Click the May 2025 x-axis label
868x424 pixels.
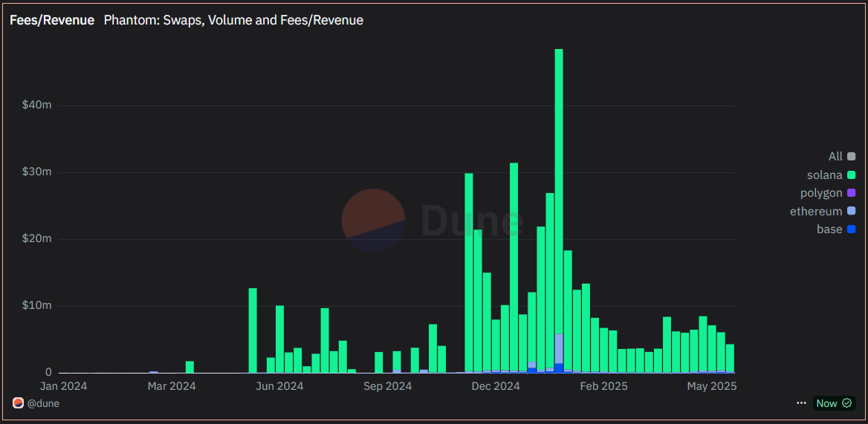tap(712, 386)
